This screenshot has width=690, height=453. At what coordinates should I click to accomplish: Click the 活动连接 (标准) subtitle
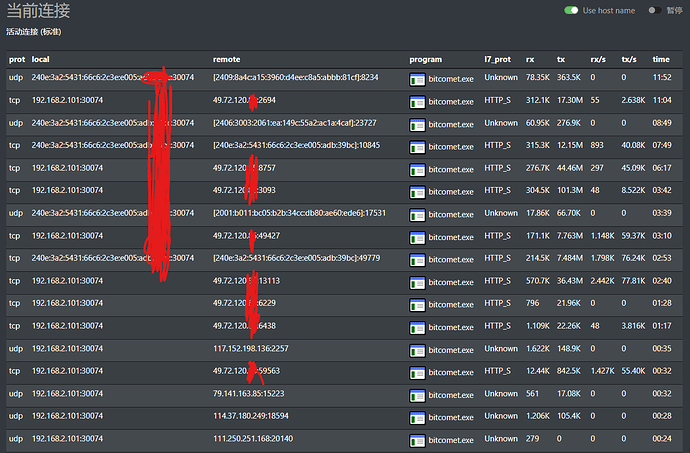tap(34, 32)
